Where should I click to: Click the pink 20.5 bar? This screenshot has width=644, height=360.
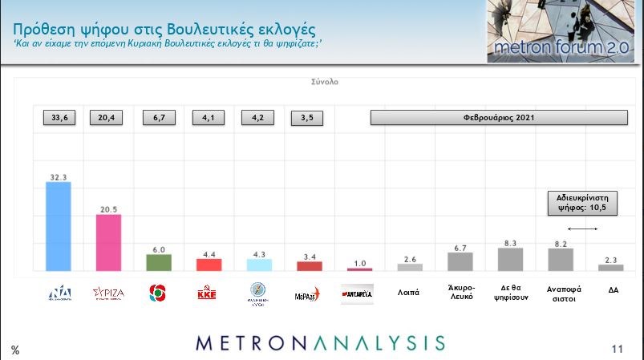pyautogui.click(x=108, y=243)
